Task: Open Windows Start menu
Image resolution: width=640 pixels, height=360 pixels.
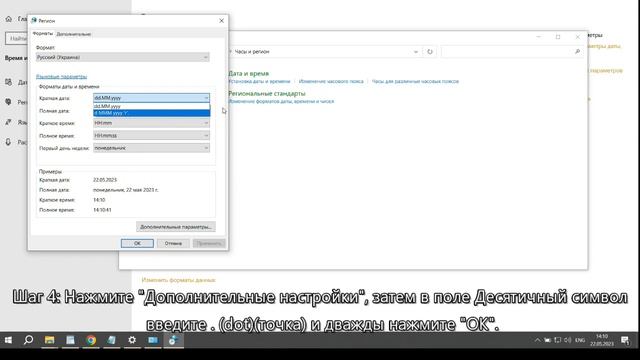Action: click(x=8, y=340)
